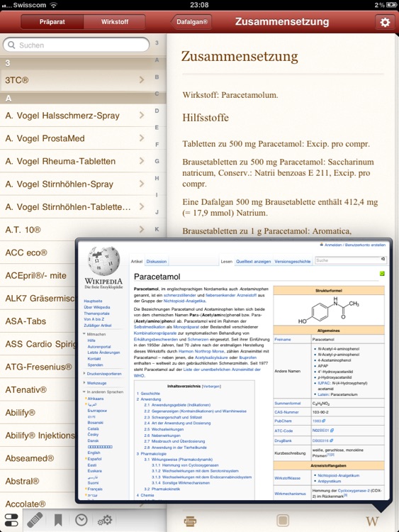
Task: Open the pills/medications tab icon
Action: coord(11,520)
